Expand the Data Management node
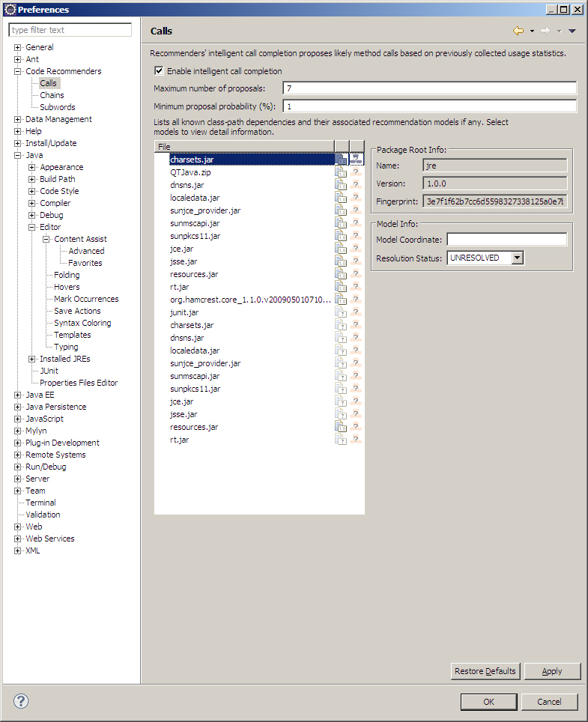Image resolution: width=588 pixels, height=722 pixels. (x=17, y=119)
